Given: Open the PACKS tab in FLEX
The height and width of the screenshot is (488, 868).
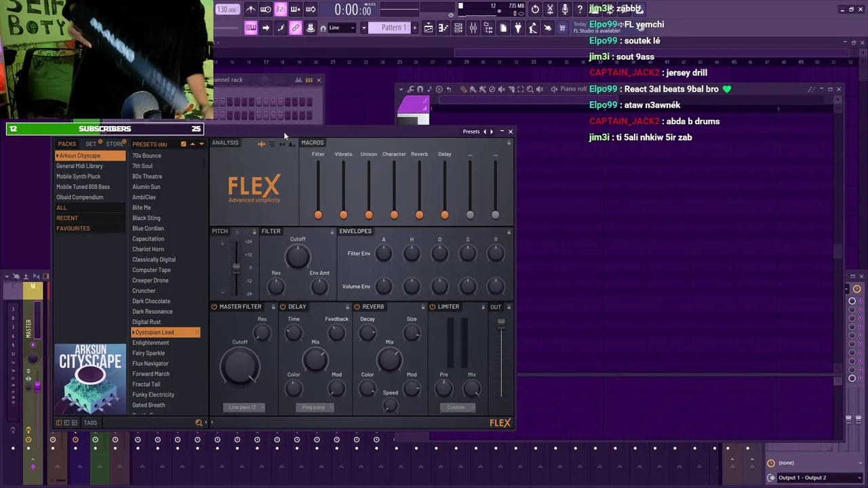Looking at the screenshot, I should (x=67, y=144).
